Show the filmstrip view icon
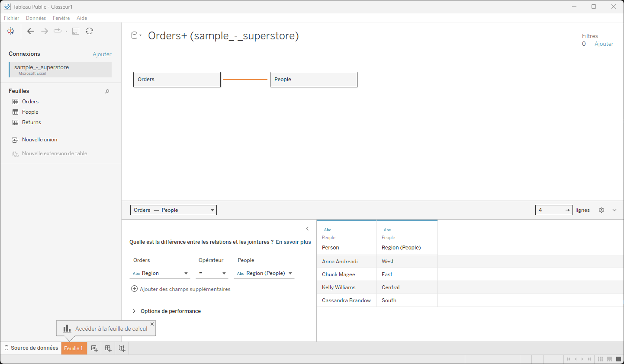 click(x=609, y=359)
